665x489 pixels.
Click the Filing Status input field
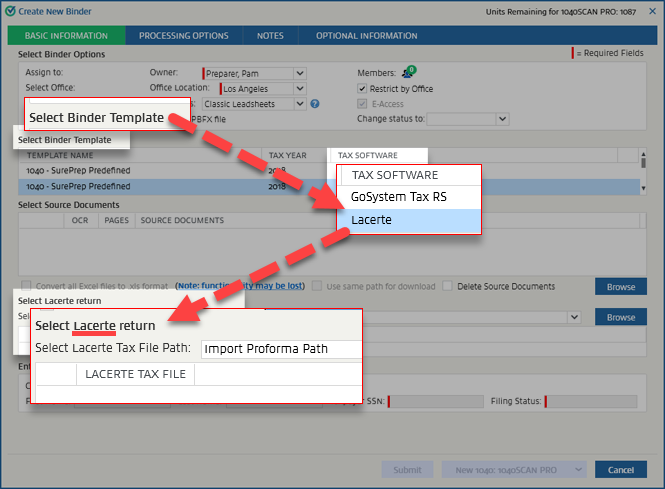[x=590, y=401]
